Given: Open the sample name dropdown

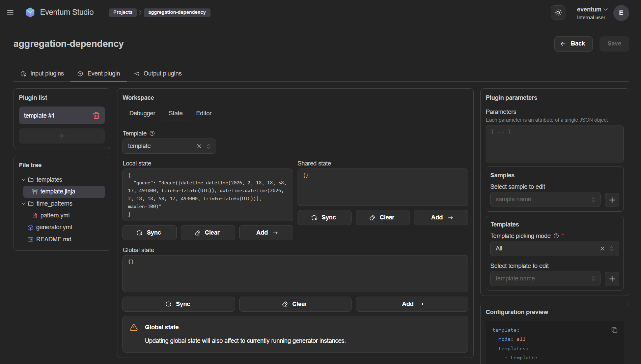Looking at the screenshot, I should (x=545, y=200).
